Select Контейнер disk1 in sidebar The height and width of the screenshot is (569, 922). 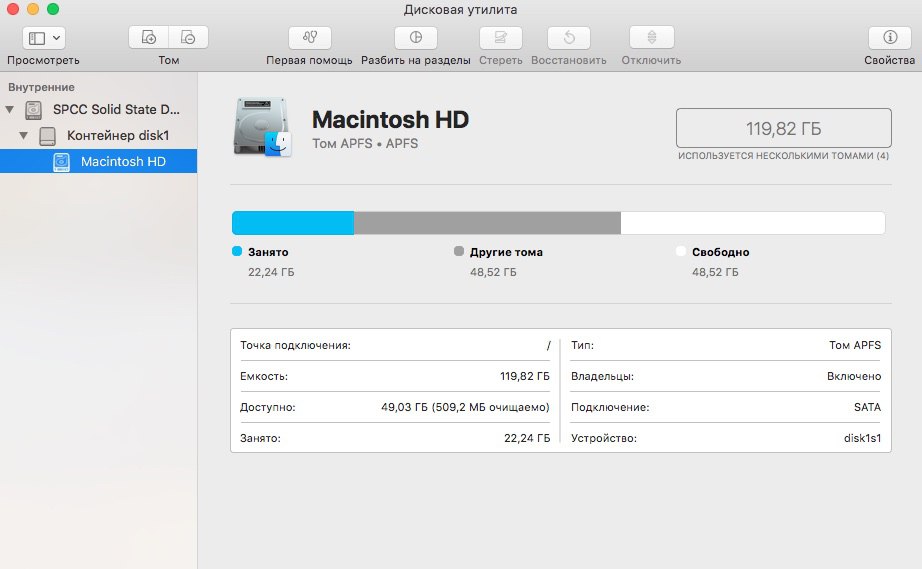[x=118, y=135]
